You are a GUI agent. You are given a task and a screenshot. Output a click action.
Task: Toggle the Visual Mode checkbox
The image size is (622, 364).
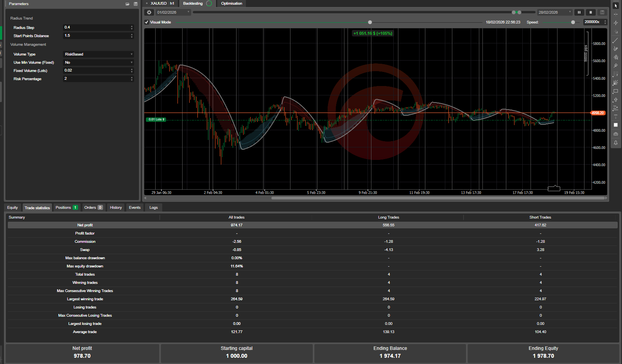click(147, 22)
